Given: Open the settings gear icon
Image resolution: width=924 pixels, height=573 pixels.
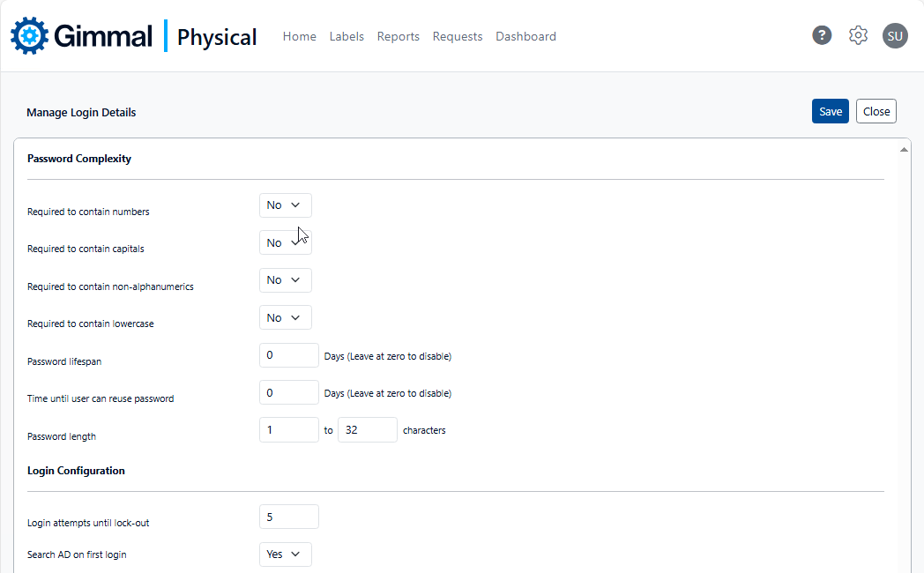Looking at the screenshot, I should pyautogui.click(x=858, y=35).
